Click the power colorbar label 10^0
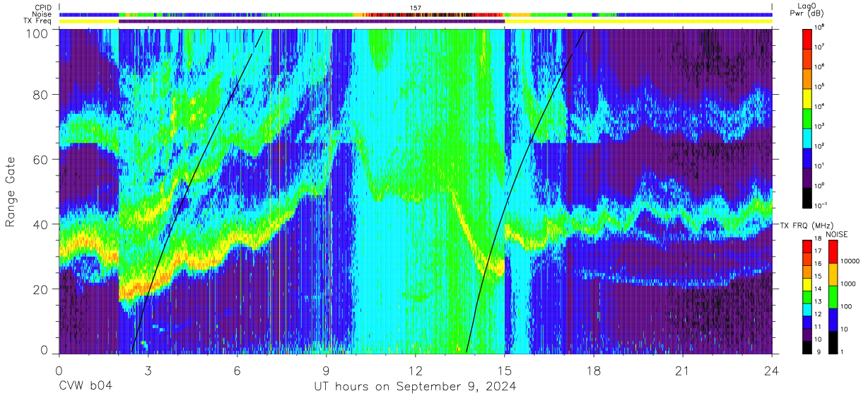Viewport: 868px width, 401px height. coord(820,185)
